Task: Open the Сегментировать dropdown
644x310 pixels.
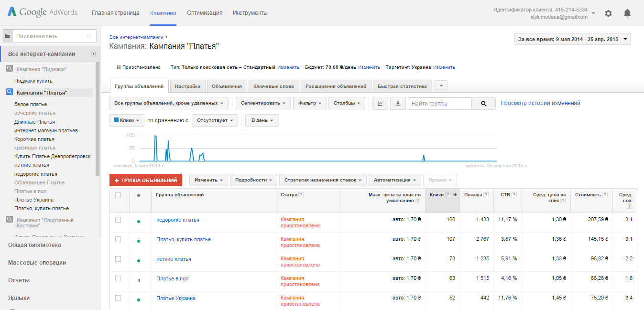Action: [x=263, y=103]
